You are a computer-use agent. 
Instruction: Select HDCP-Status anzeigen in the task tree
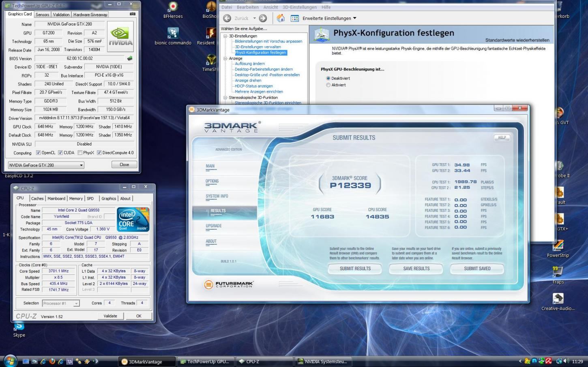254,86
